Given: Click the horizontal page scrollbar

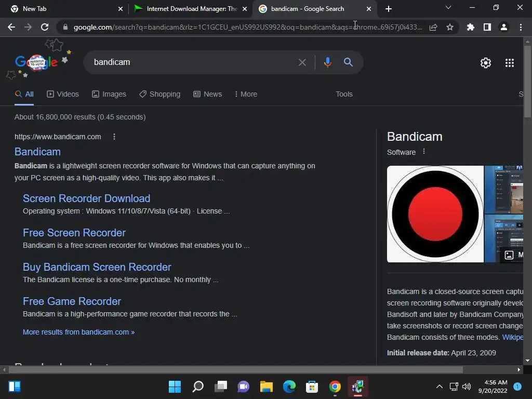Looking at the screenshot, I should [x=235, y=369].
